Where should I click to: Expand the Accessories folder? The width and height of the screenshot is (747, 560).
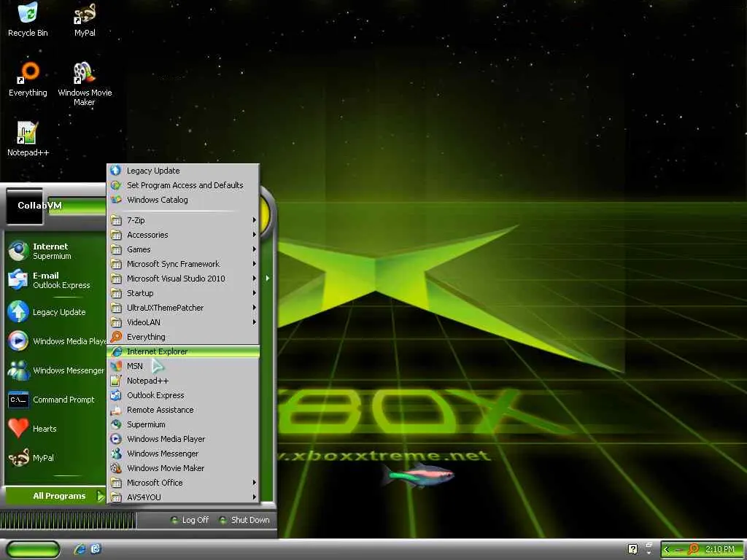183,235
